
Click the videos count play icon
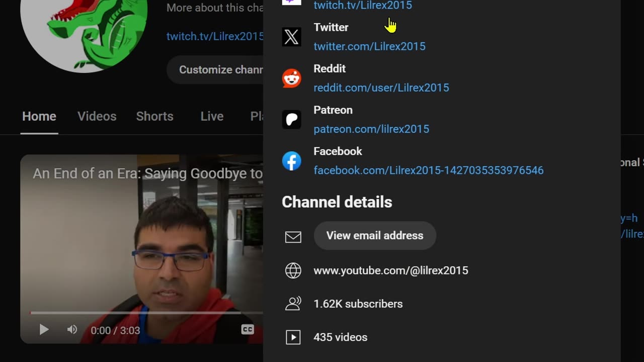pyautogui.click(x=293, y=337)
